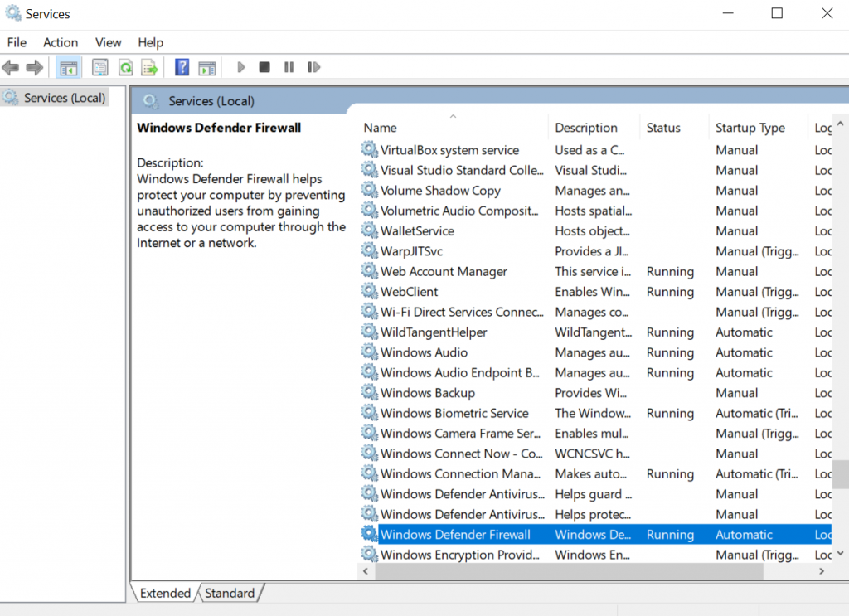This screenshot has height=616, width=849.
Task: Open the View menu
Action: coord(109,42)
